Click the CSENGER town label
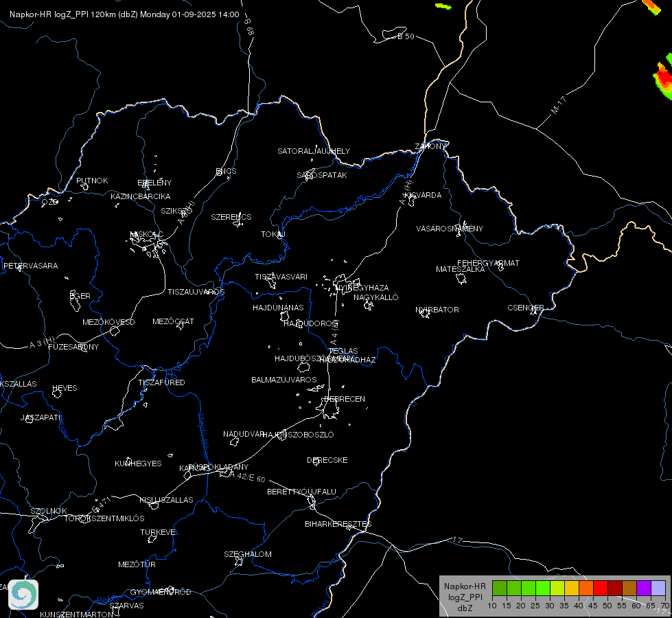This screenshot has width=672, height=618. click(525, 308)
